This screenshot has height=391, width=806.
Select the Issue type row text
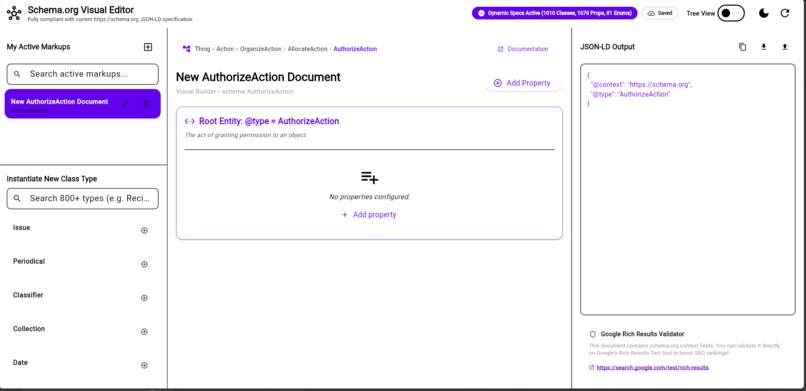[x=22, y=228]
